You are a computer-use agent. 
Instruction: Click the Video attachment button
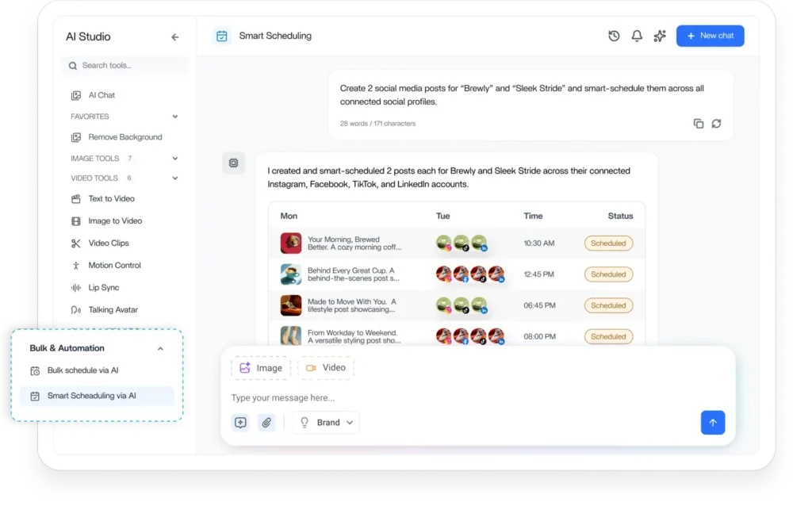click(326, 368)
